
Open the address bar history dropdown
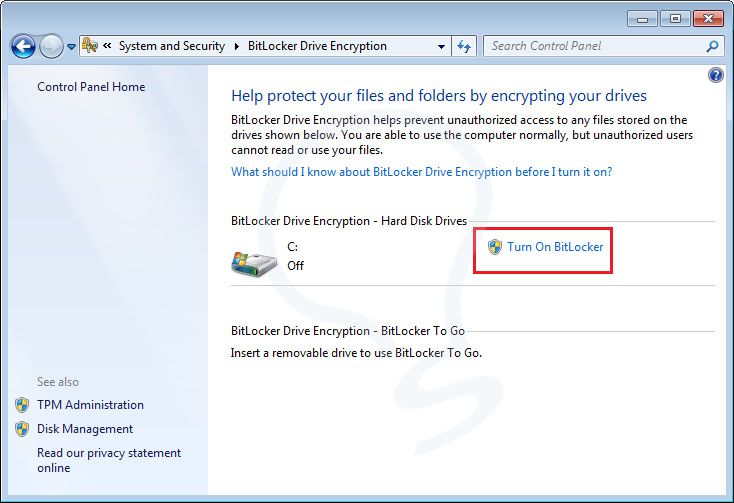442,46
